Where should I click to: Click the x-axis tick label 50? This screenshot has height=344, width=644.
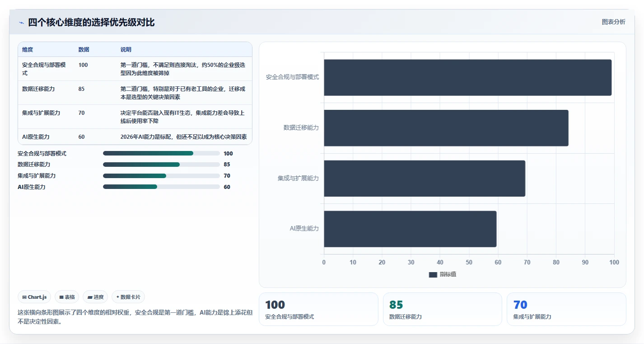[x=469, y=262]
